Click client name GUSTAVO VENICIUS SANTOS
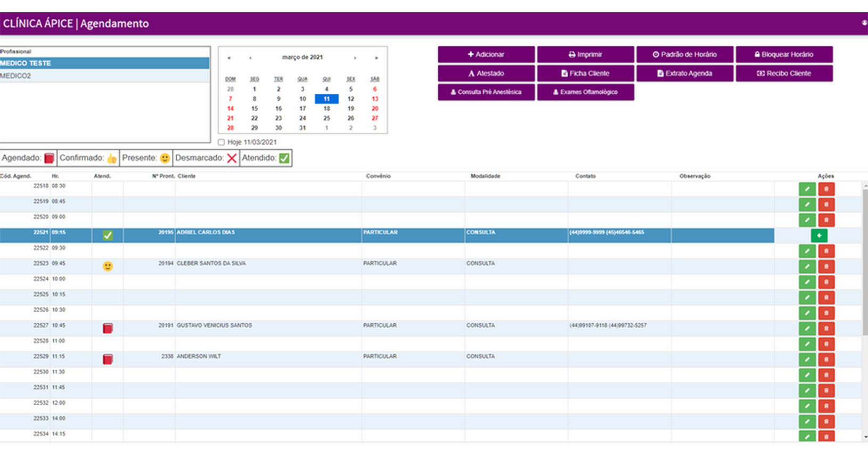This screenshot has height=458, width=868. [x=214, y=325]
